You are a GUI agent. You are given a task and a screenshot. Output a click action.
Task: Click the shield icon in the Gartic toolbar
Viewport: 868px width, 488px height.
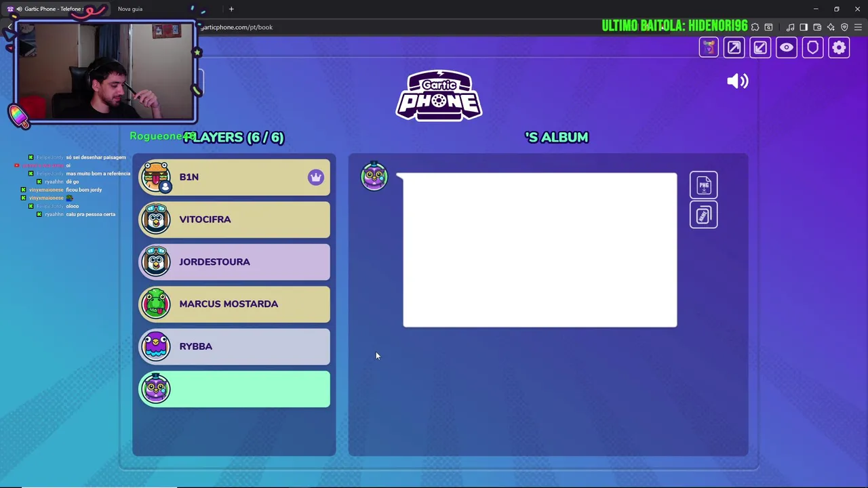(x=812, y=47)
